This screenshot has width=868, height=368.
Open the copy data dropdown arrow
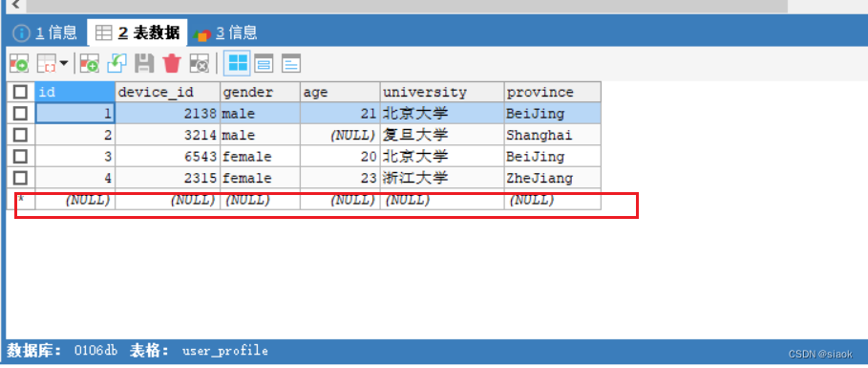64,64
